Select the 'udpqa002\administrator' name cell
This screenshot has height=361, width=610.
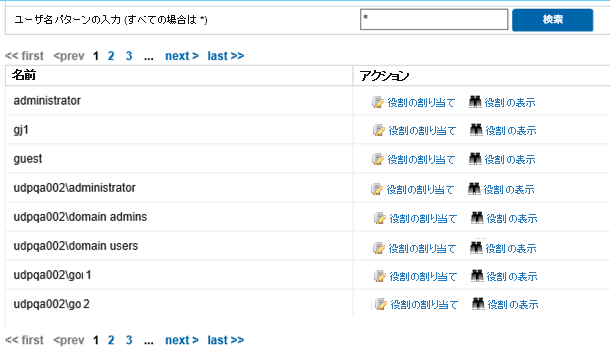pos(179,188)
